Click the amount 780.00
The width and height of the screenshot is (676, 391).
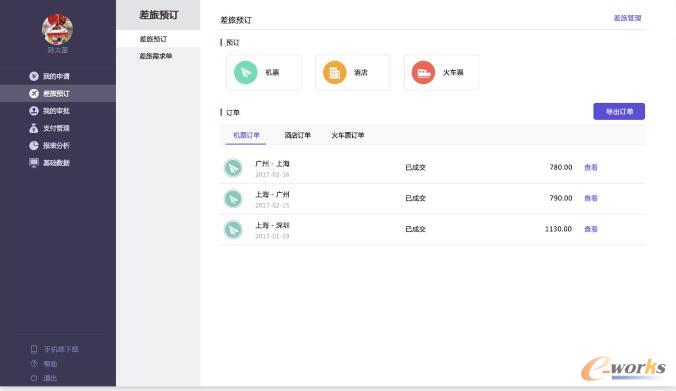(x=560, y=167)
